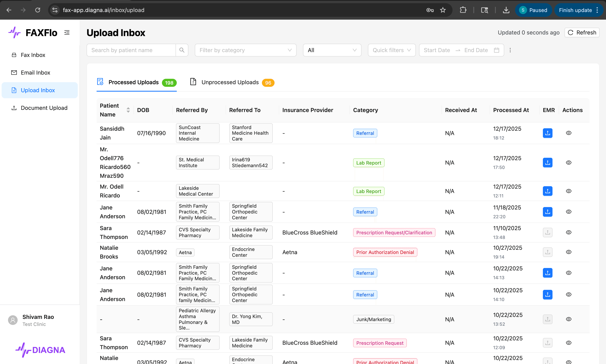Image resolution: width=606 pixels, height=364 pixels.
Task: Click the Prescription Request/Clarification category tag
Action: pos(394,233)
